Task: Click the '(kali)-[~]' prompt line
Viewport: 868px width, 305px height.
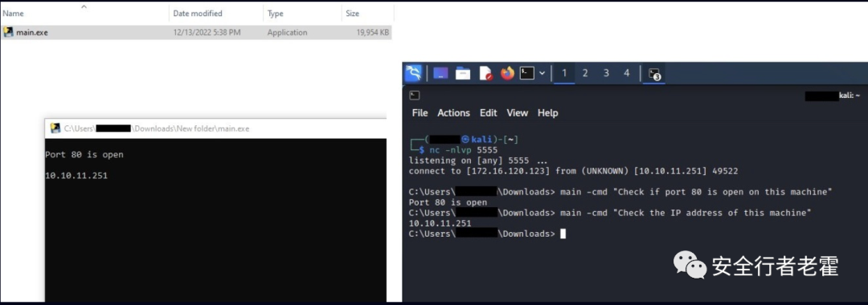Action: click(464, 139)
